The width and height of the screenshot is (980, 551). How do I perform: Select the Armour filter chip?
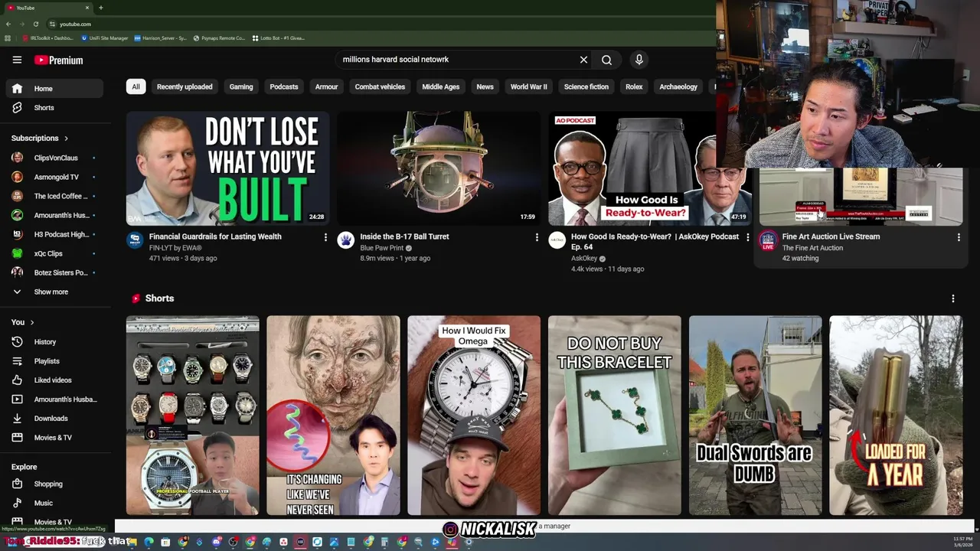(x=326, y=86)
